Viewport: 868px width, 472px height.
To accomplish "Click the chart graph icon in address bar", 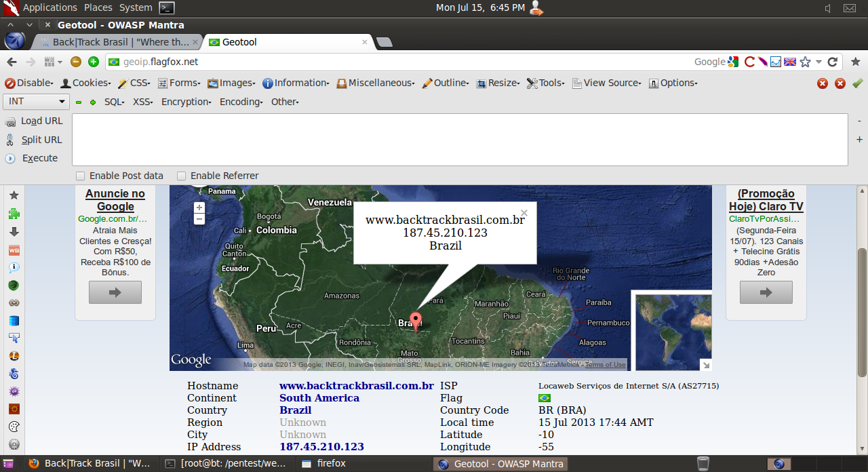I will click(776, 62).
